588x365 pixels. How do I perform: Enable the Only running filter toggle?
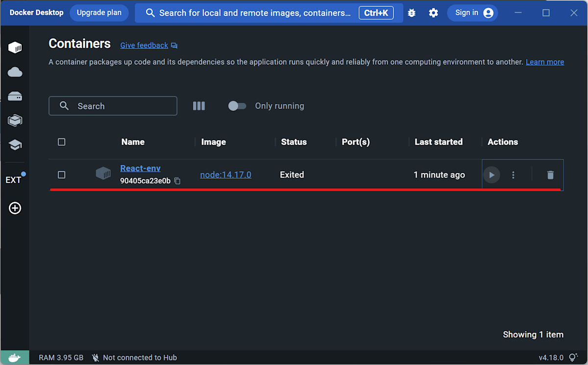point(237,105)
